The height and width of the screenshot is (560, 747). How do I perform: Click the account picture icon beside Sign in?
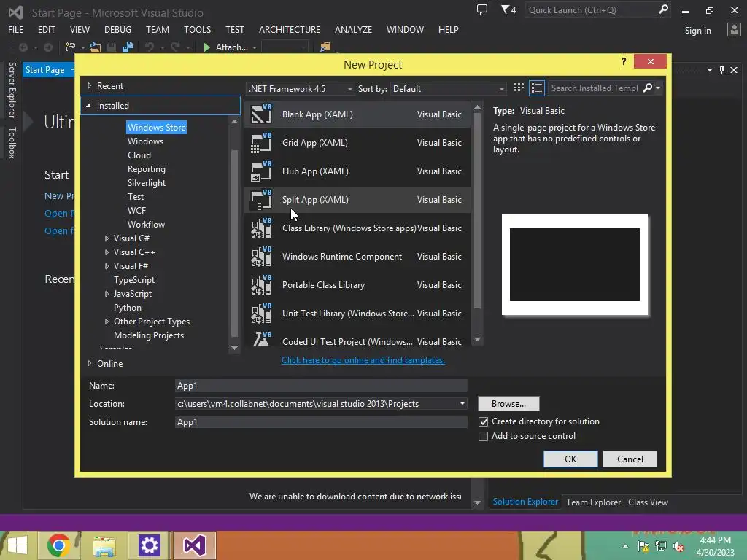734,30
